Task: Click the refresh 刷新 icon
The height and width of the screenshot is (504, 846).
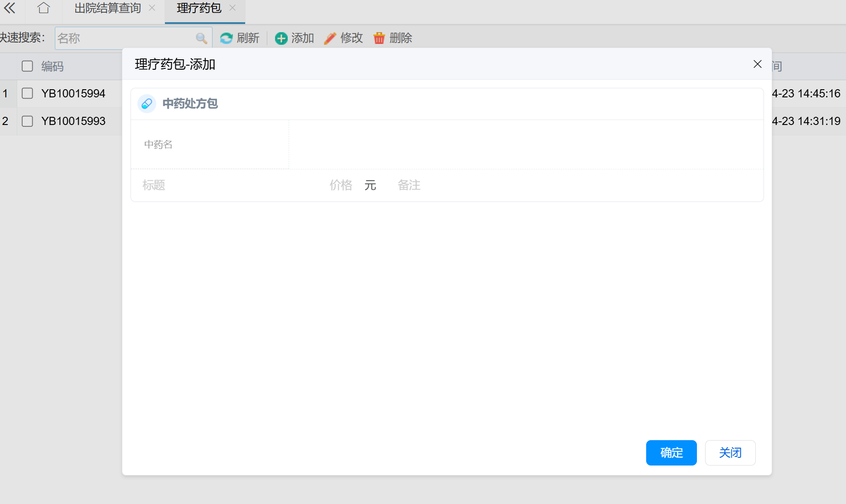Action: click(x=226, y=38)
